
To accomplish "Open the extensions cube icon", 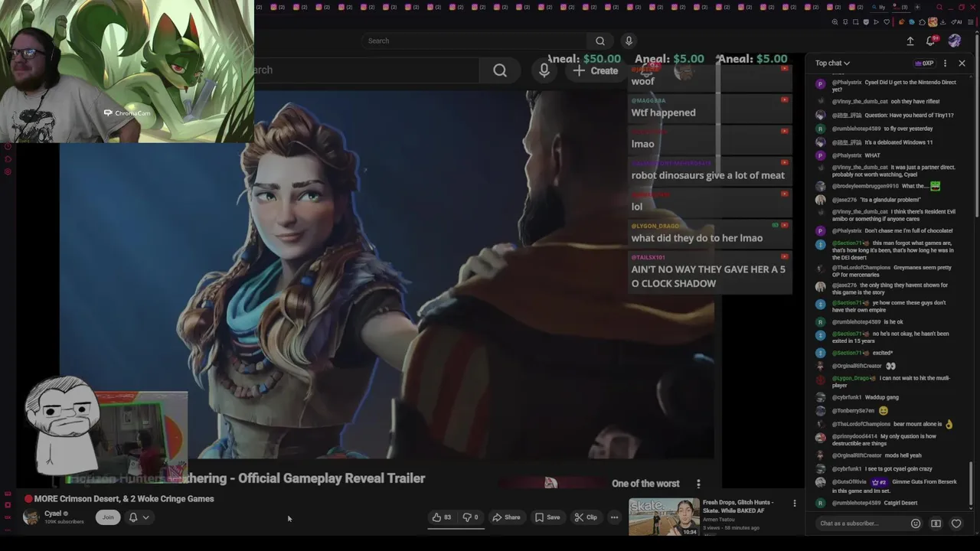I will click(922, 22).
